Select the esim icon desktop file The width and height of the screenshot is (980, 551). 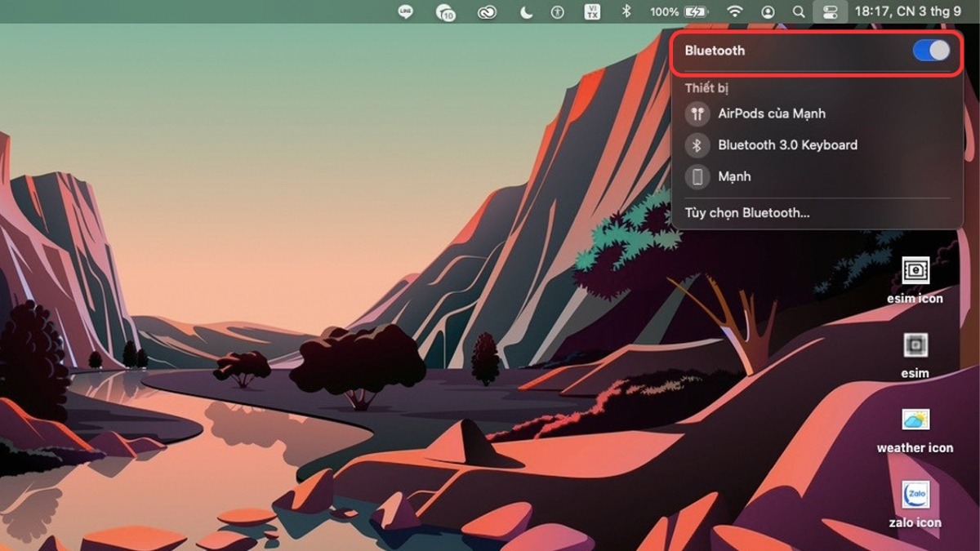click(x=915, y=280)
